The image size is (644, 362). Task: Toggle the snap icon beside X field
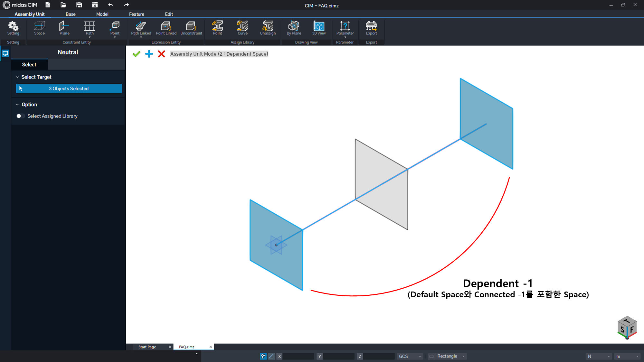point(263,356)
